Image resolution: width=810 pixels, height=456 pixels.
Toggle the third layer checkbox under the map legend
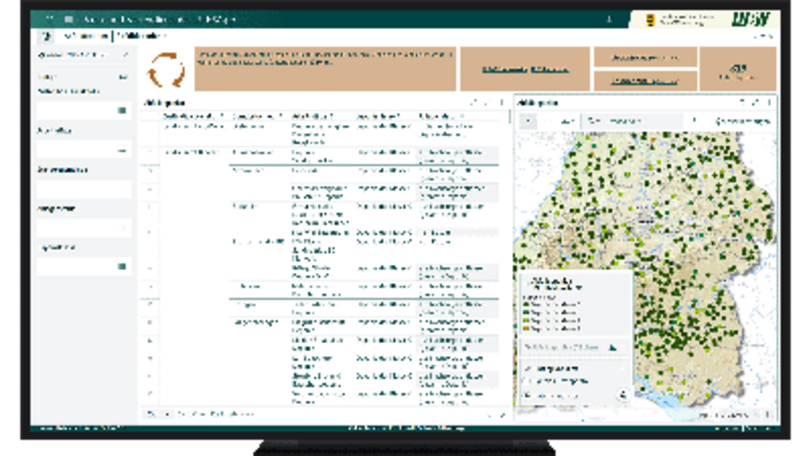click(x=524, y=394)
